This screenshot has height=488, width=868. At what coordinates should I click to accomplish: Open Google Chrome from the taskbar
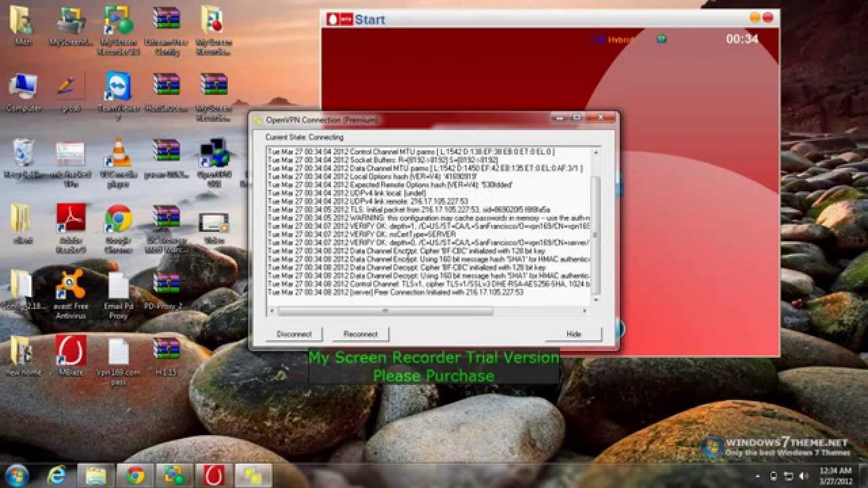point(135,476)
